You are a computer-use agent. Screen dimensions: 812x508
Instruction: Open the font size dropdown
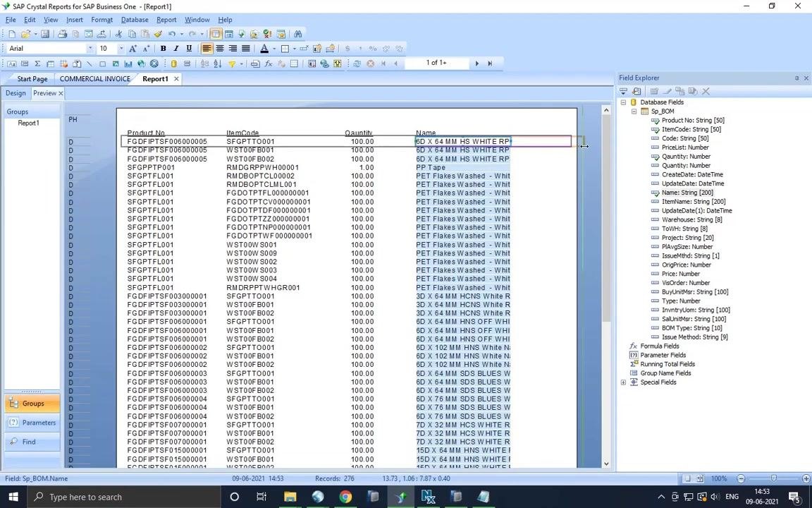click(121, 49)
